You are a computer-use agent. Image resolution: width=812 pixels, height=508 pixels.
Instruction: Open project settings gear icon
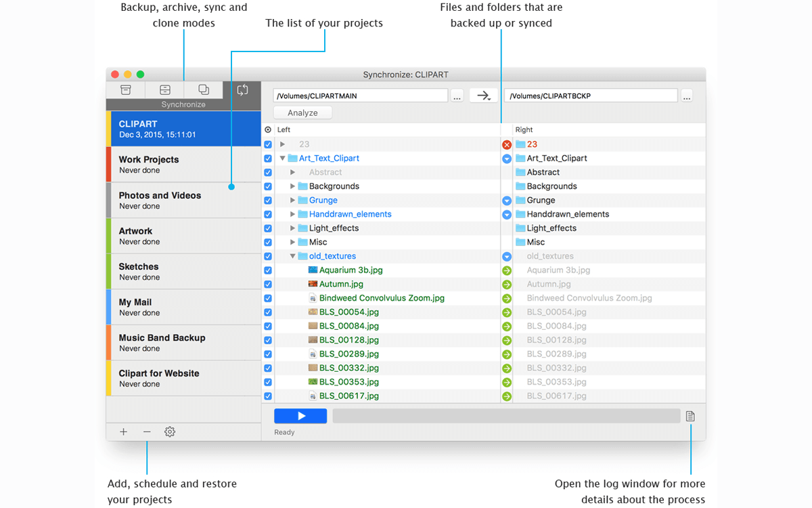point(170,431)
